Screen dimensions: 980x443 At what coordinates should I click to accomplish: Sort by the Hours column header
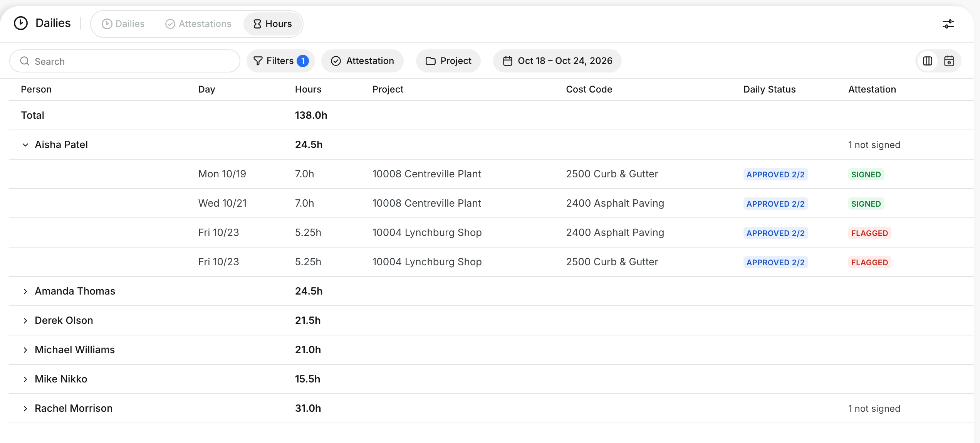pyautogui.click(x=308, y=89)
